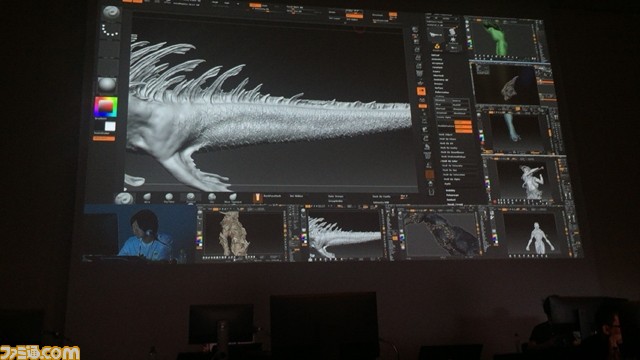Toggle the orange highlighted button on the right shelf
640x360 pixels.
[x=421, y=91]
